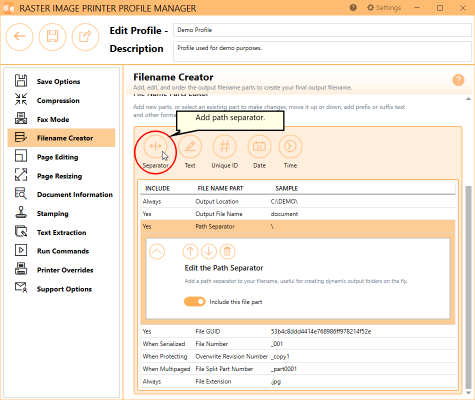Select the Output File Name row
Screen dimensions: 475x400
tap(298, 214)
